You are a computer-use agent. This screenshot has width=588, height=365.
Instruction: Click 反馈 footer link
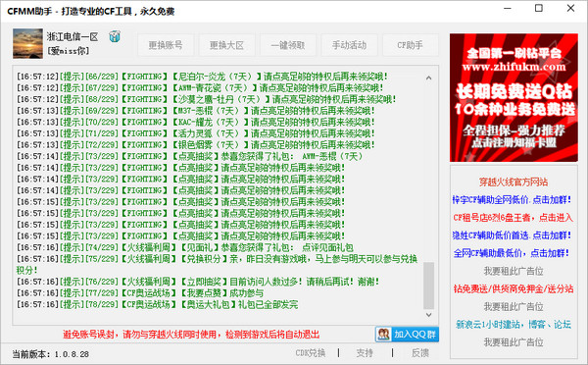click(420, 353)
